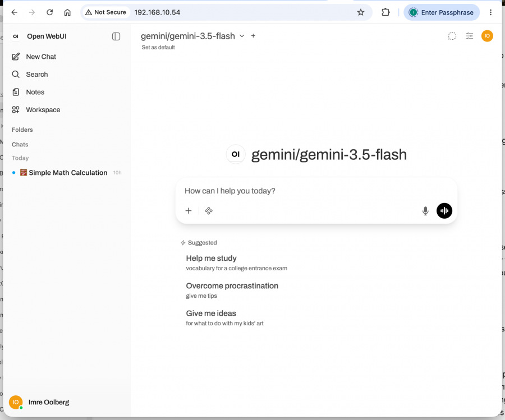
Task: Click the New Chat pencil icon
Action: click(16, 57)
